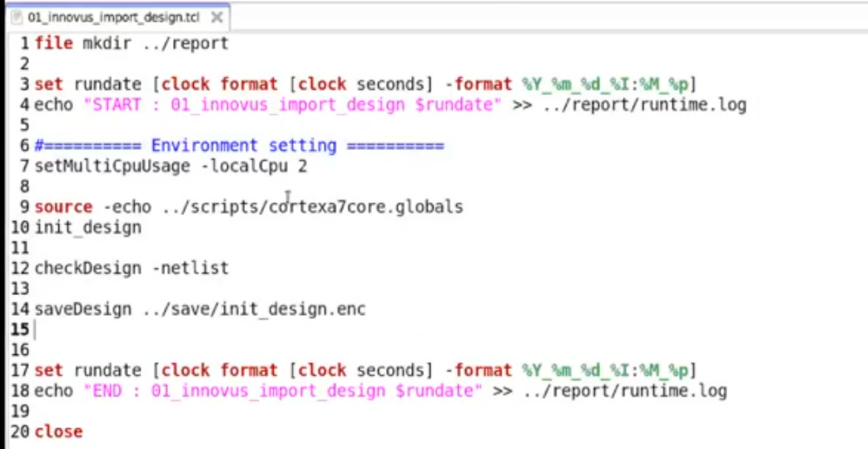Click line number 15 in gutter
Screen dimensions: 868x449
tap(21, 330)
